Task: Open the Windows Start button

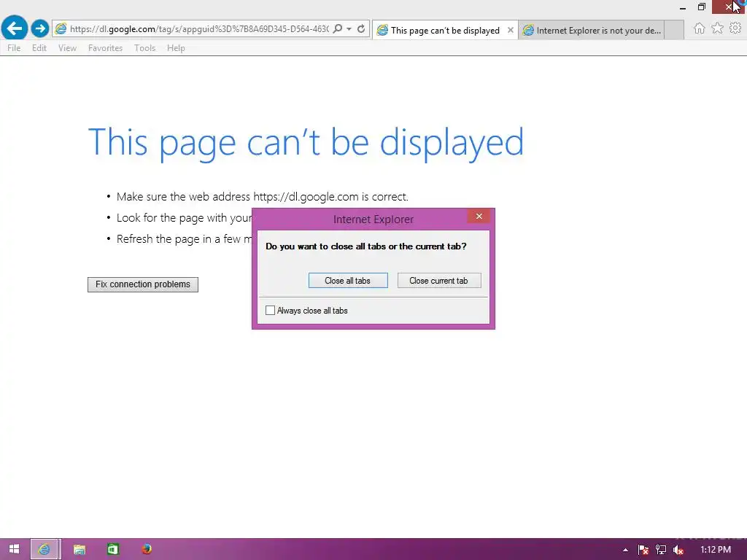Action: pyautogui.click(x=14, y=549)
